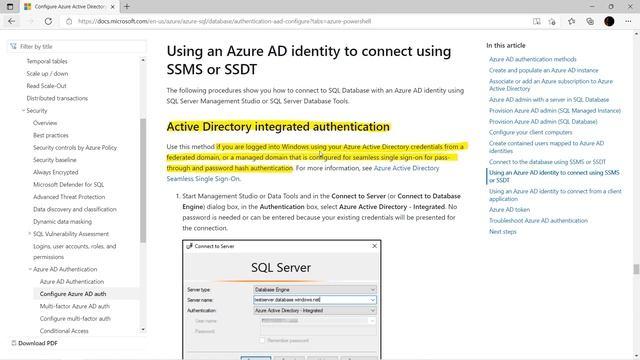Select Configure Azure AD auth item
Viewport: 640px width, 360px height.
pyautogui.click(x=73, y=294)
